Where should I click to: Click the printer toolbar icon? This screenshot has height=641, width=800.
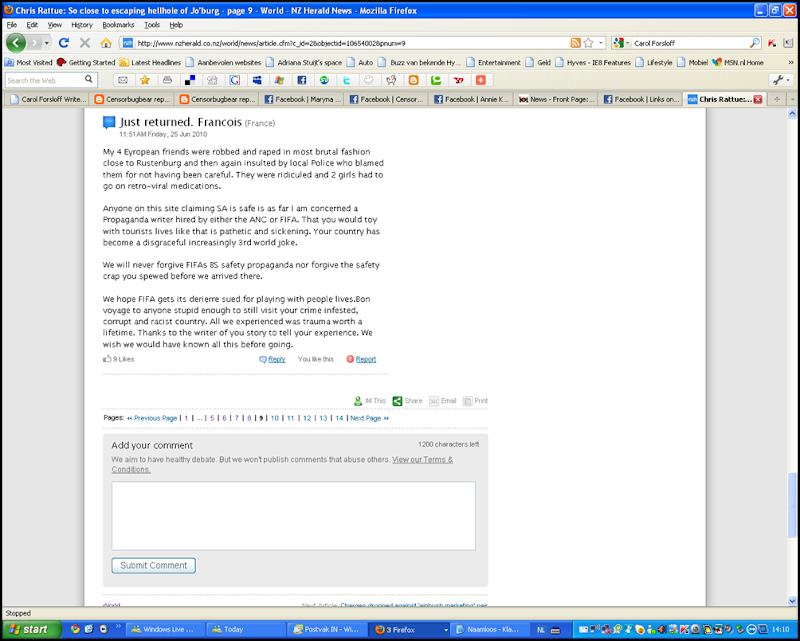coord(167,80)
